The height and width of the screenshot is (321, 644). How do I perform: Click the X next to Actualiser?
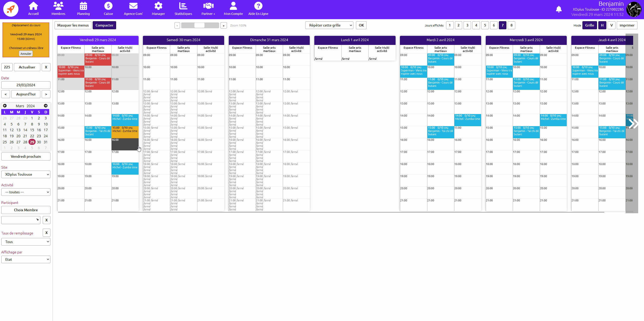[x=46, y=67]
